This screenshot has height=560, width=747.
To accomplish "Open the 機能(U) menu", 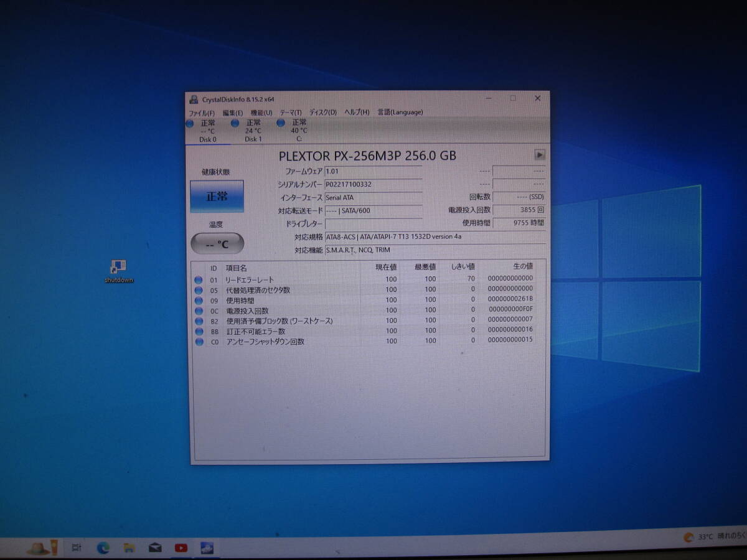I will [x=261, y=113].
